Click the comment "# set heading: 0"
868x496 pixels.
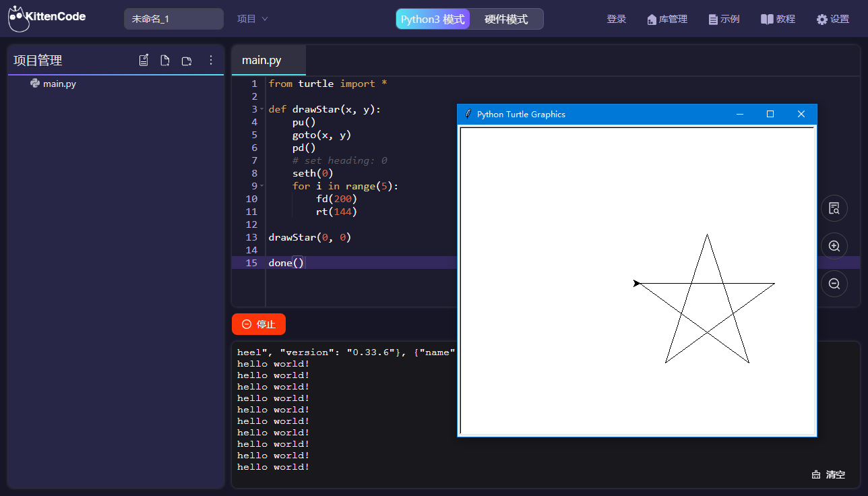(x=340, y=160)
